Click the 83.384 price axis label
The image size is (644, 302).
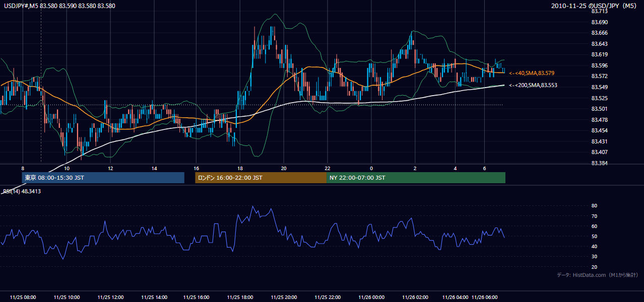599,163
